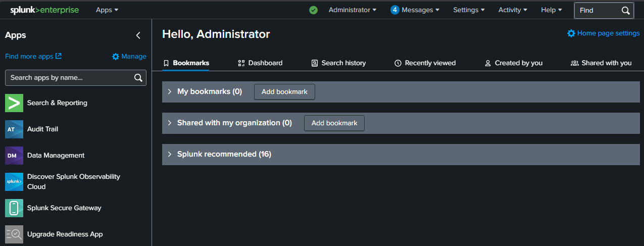Expand Shared with my organization section
The height and width of the screenshot is (246, 644).
click(x=170, y=123)
